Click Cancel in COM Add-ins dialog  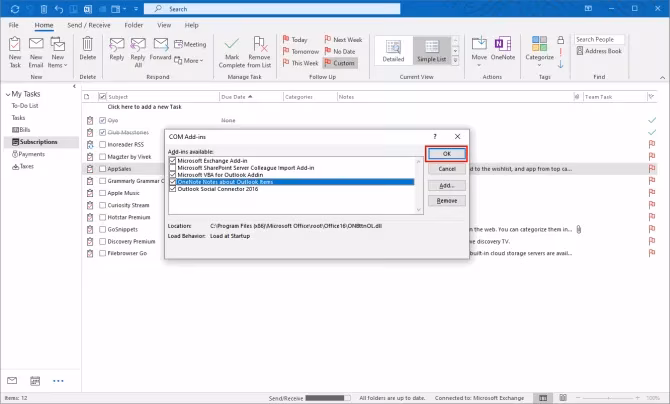(x=447, y=169)
